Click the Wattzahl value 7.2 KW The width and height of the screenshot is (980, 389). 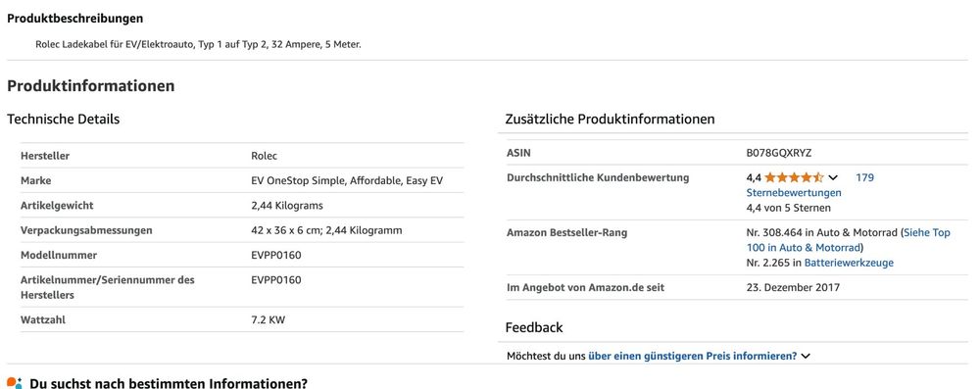pos(269,319)
